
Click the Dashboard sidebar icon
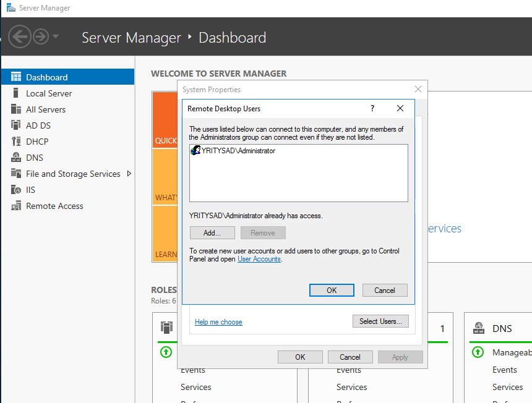coord(16,77)
